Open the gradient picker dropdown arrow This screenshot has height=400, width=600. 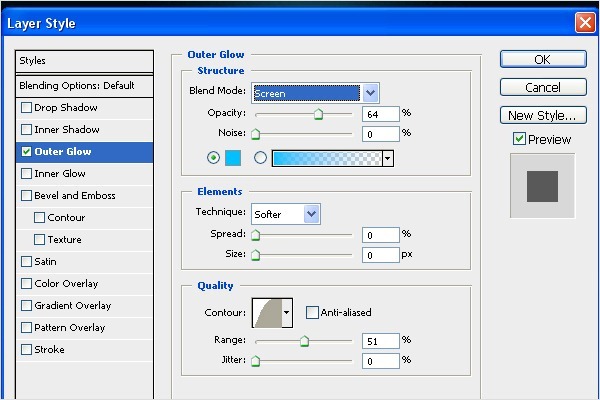[387, 158]
